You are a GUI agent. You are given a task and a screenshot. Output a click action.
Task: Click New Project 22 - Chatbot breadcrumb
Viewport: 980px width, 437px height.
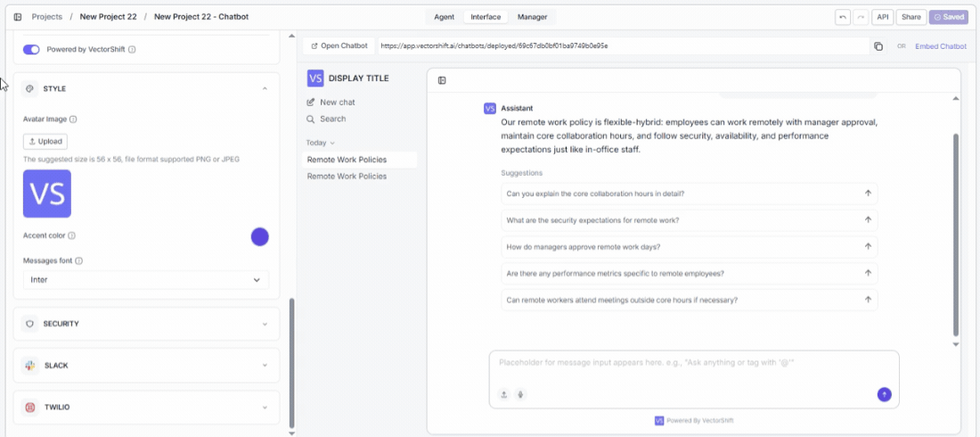[x=201, y=17]
